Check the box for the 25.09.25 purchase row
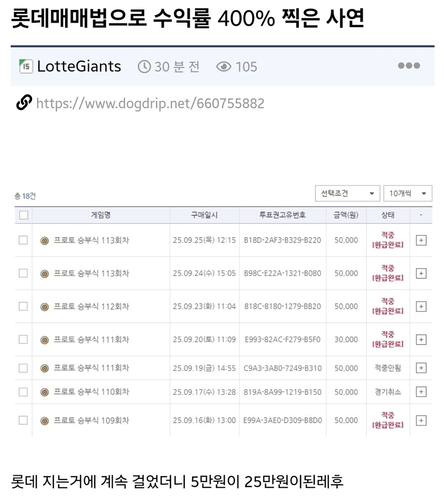 23,240
